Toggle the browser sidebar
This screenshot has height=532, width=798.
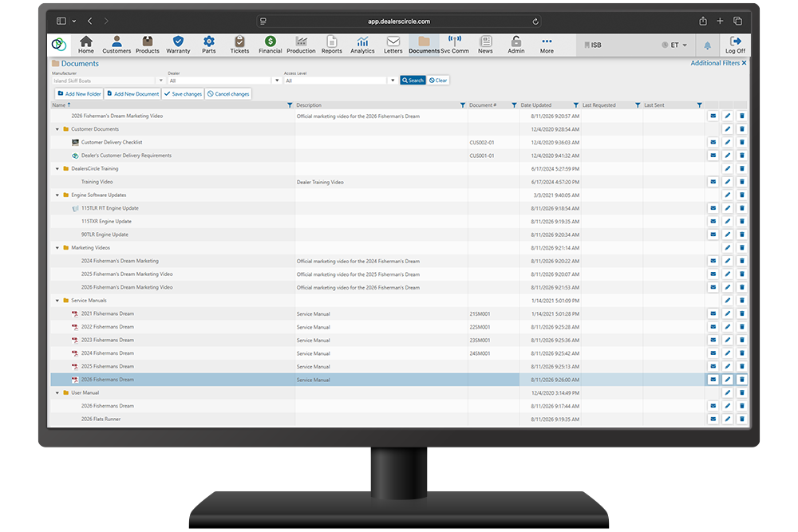61,21
